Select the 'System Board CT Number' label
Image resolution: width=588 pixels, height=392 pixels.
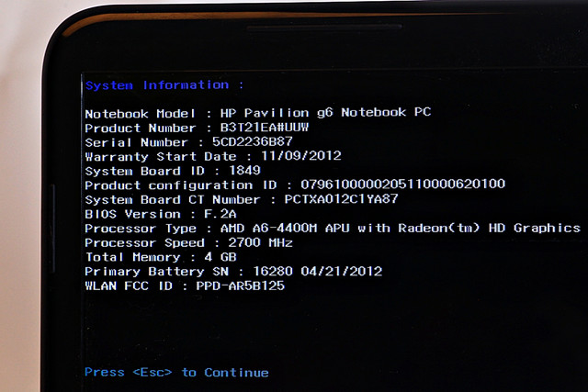(x=173, y=199)
